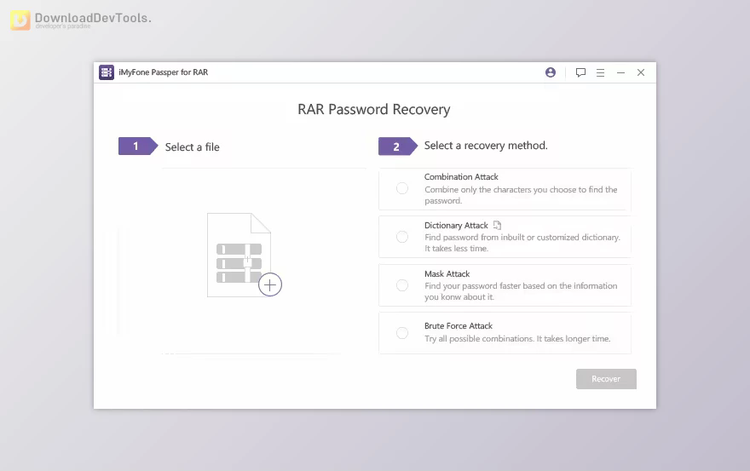Select Dictionary Attack radio button
The width and height of the screenshot is (750, 471).
coord(402,237)
